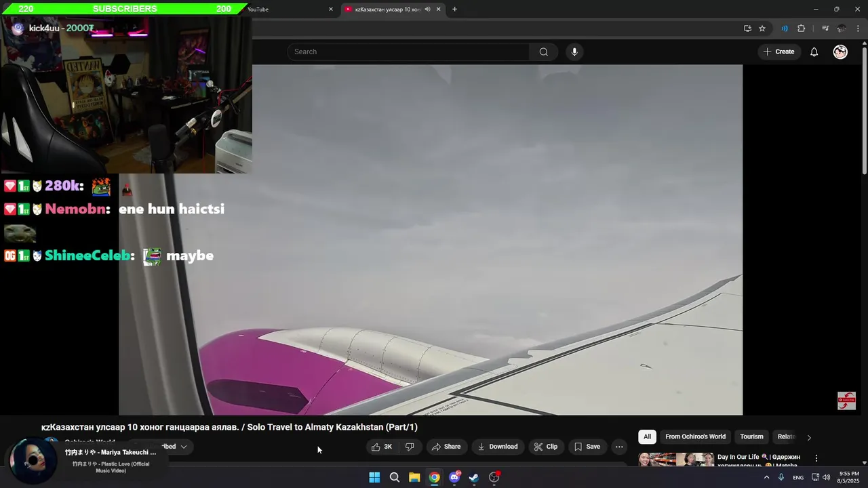Create a Clip of the video
Viewport: 868px width, 488px height.
click(546, 447)
